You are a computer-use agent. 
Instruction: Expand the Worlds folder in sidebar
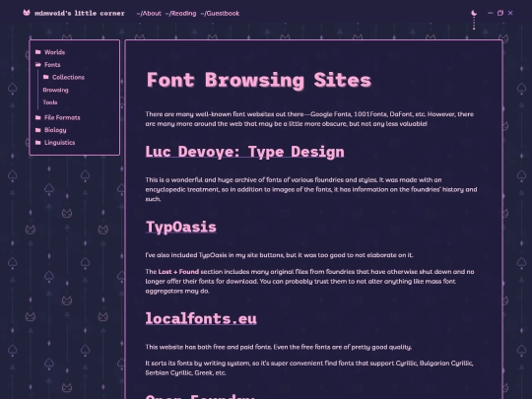54,52
